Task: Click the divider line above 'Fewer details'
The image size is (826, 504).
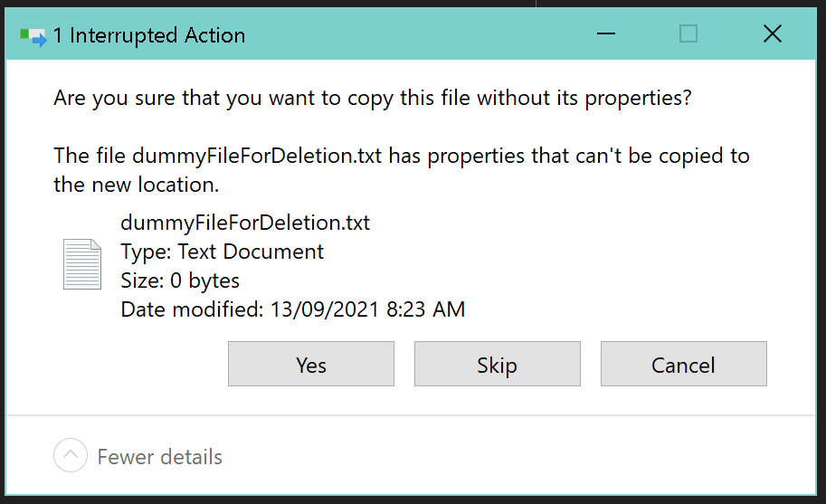Action: click(413, 415)
